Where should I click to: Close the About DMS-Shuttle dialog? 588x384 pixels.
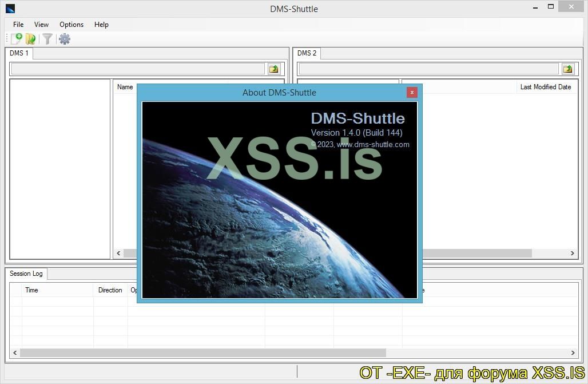pos(412,92)
